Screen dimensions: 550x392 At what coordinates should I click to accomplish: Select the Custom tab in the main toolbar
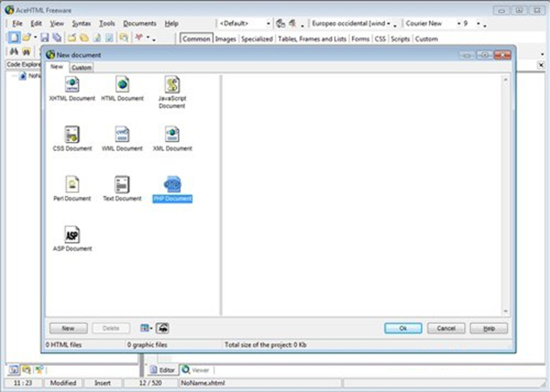pyautogui.click(x=426, y=39)
